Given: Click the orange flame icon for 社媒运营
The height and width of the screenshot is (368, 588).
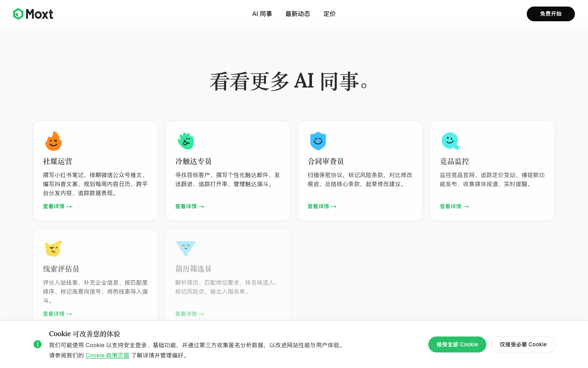Looking at the screenshot, I should click(x=53, y=141).
